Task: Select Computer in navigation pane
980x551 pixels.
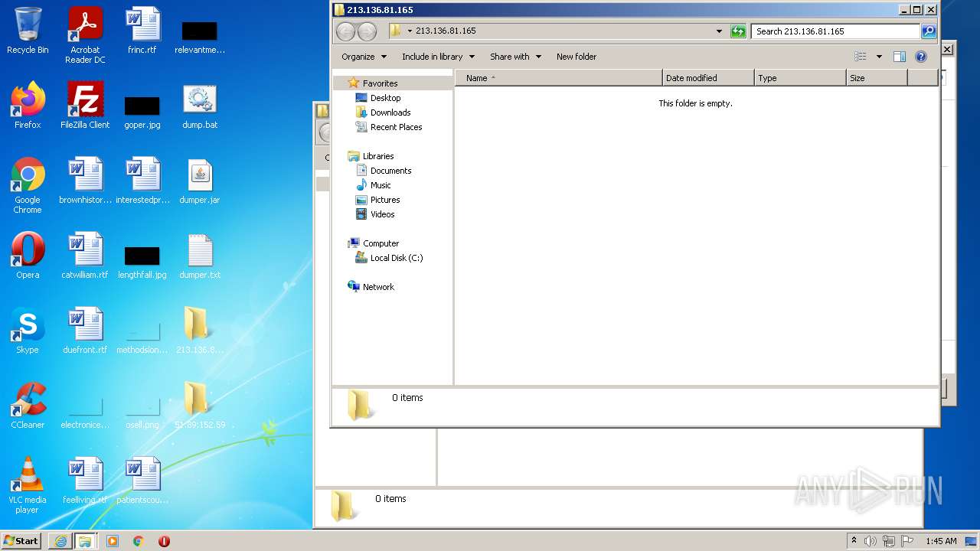Action: (x=381, y=243)
